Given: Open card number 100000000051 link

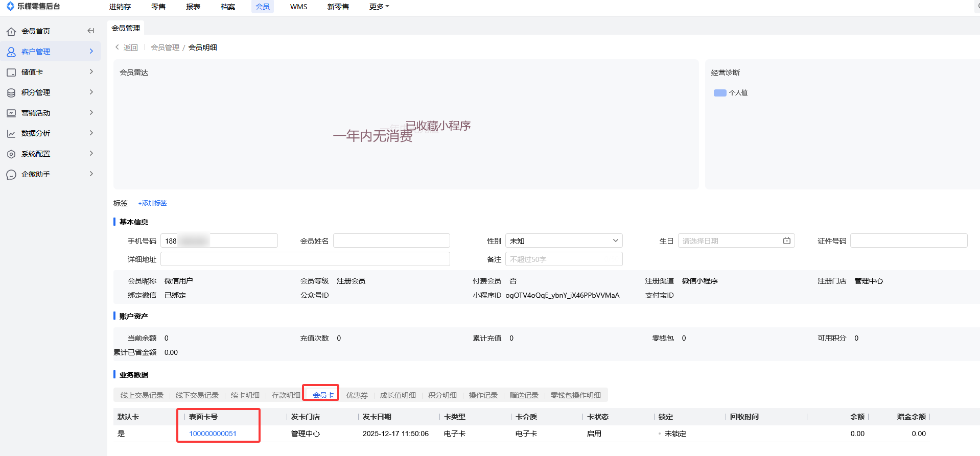Looking at the screenshot, I should 213,434.
